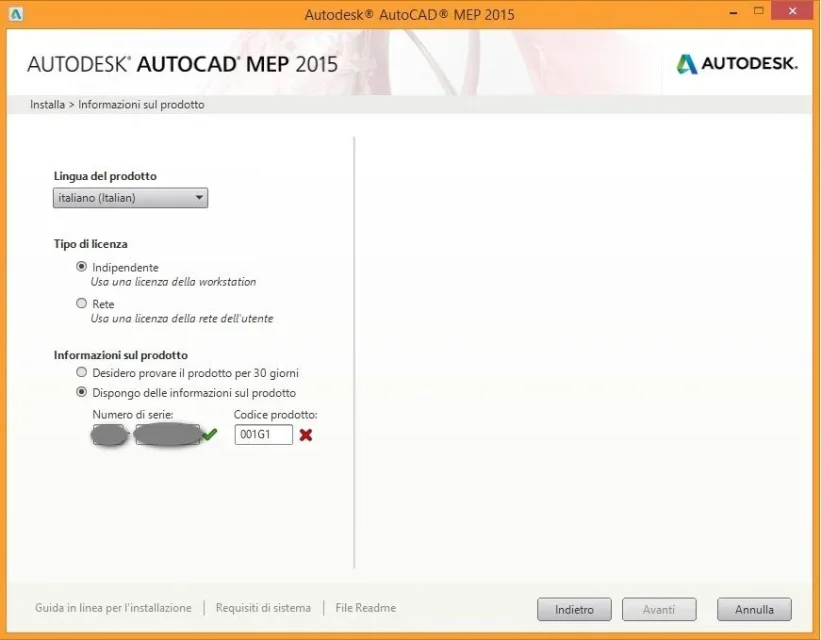Click the Codice prodotto input field

click(263, 435)
